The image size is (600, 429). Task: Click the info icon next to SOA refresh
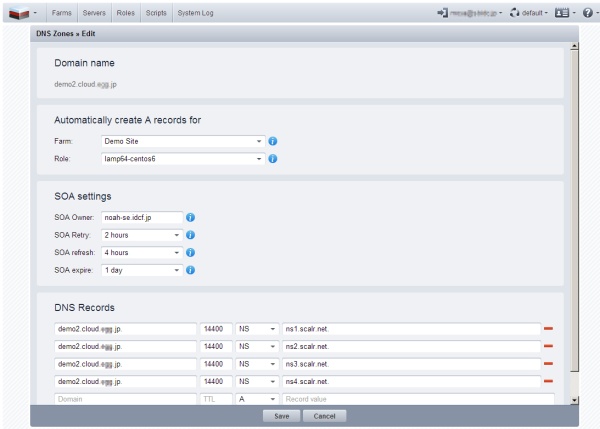(x=190, y=253)
